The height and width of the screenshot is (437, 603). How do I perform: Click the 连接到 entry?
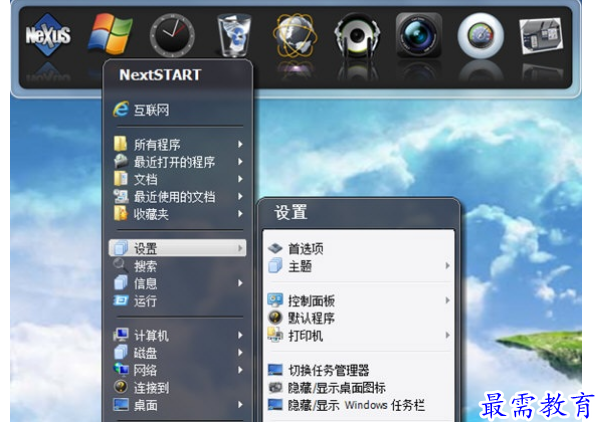point(178,387)
